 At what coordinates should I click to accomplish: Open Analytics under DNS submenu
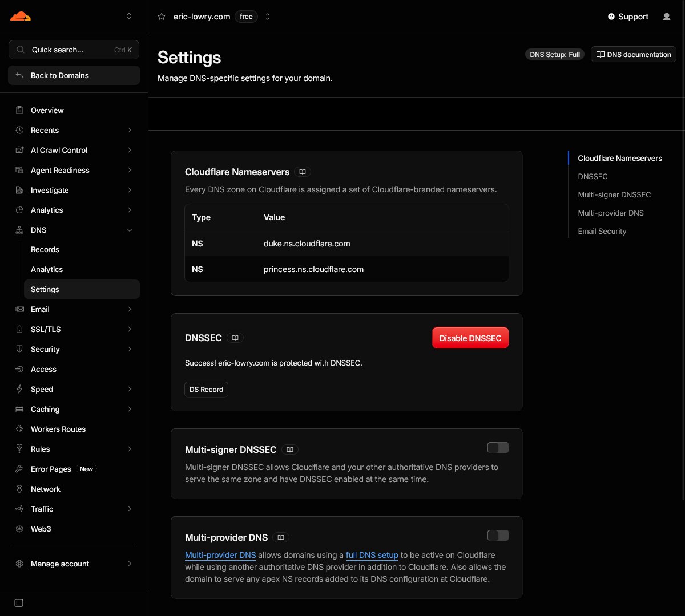pyautogui.click(x=82, y=269)
